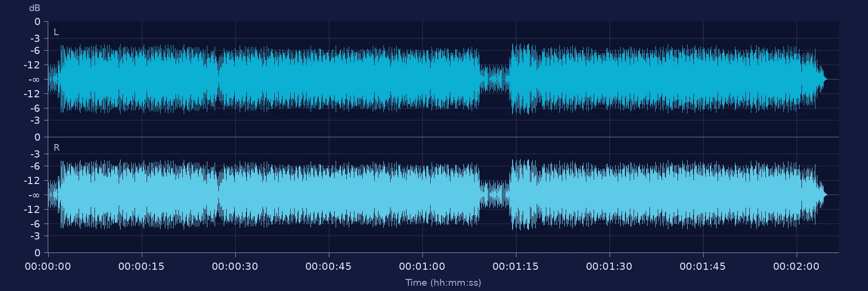Viewport: 868px width, 291px height.
Task: Click the top 0 dB label of the left channel
Action: click(37, 22)
